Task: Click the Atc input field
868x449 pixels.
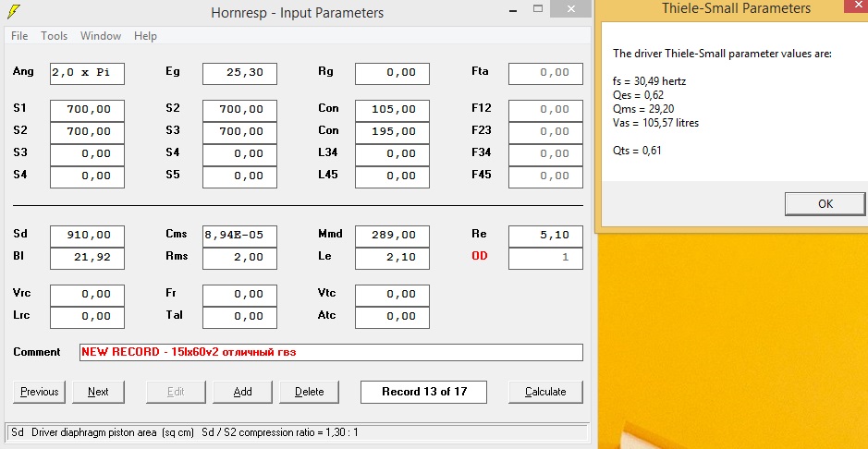Action: pyautogui.click(x=393, y=318)
